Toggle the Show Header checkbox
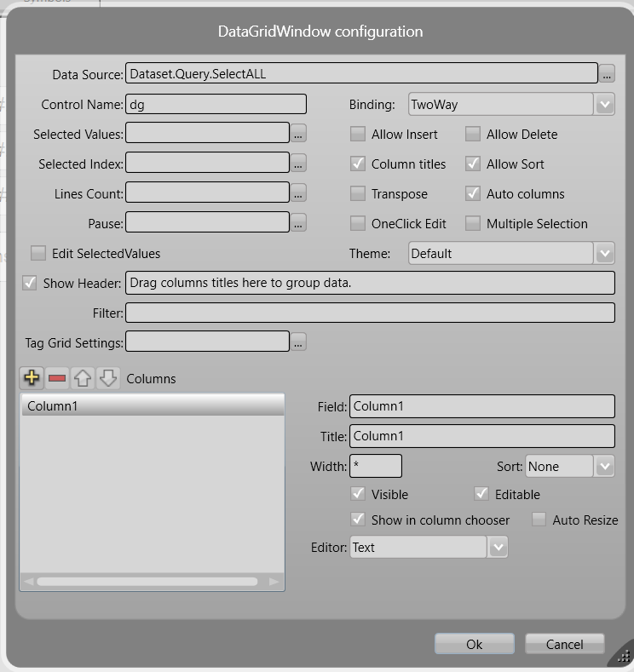634x672 pixels. click(30, 284)
